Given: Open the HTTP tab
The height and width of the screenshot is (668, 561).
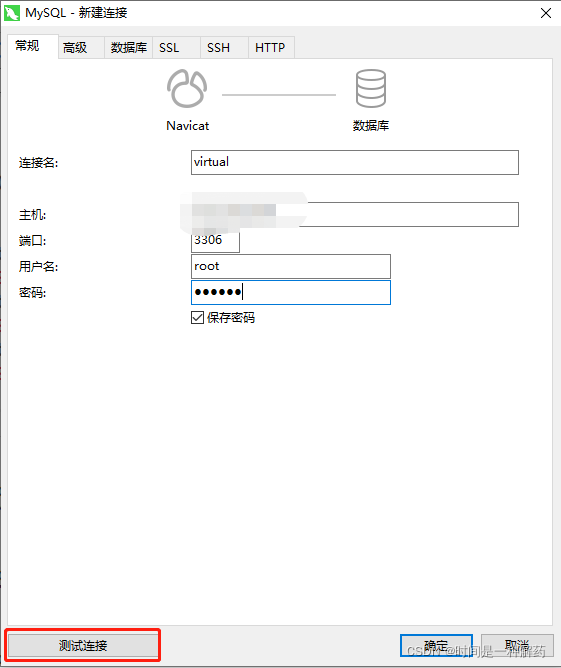Looking at the screenshot, I should point(271,47).
